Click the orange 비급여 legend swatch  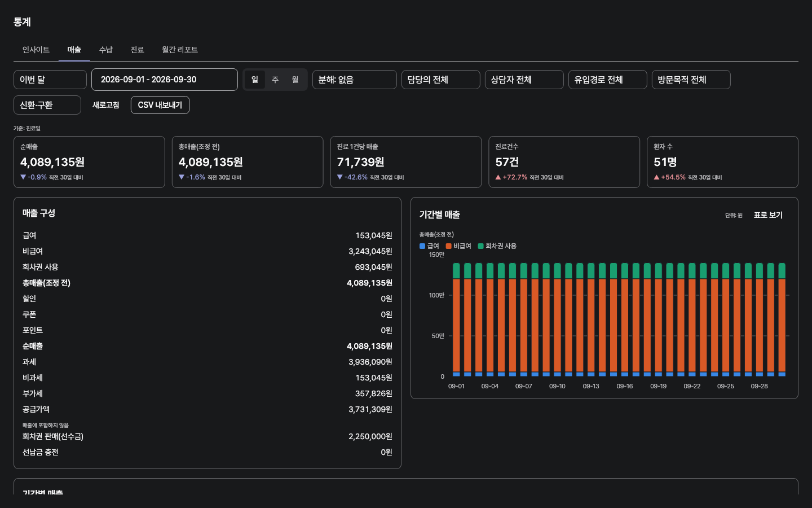click(449, 246)
